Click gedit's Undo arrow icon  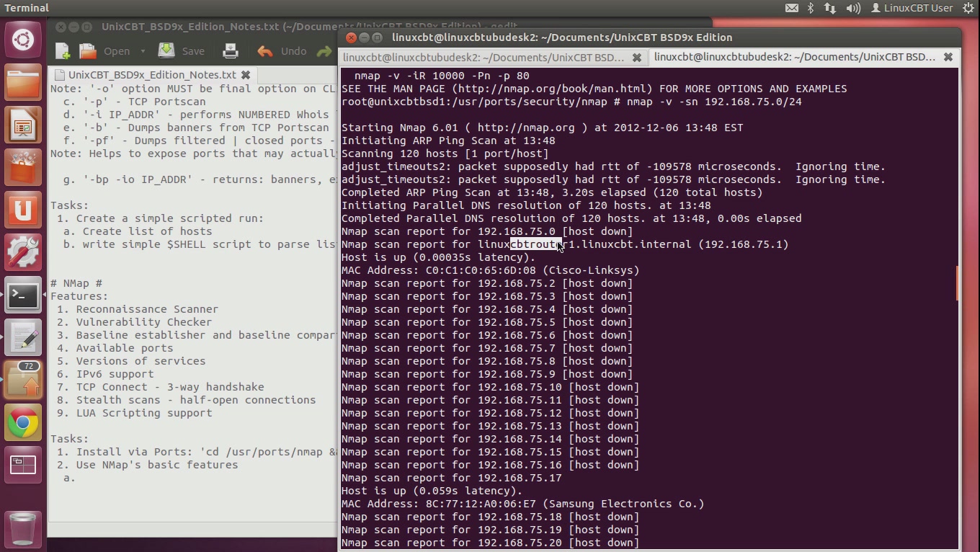pyautogui.click(x=265, y=51)
